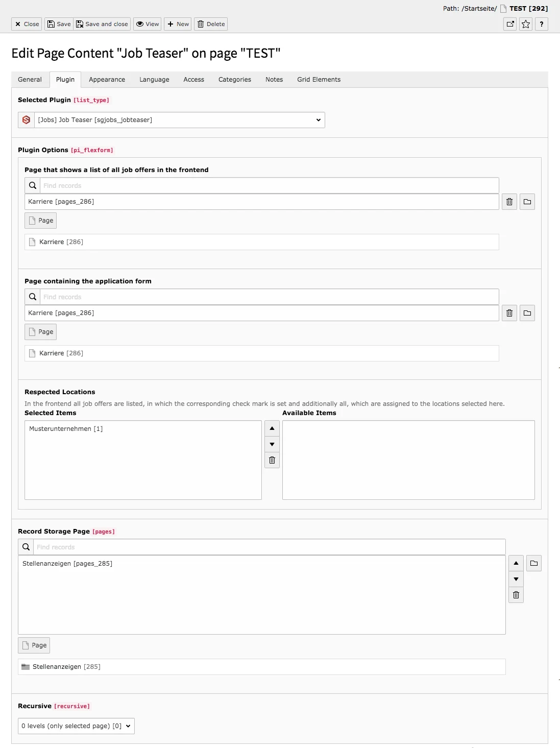Viewport: 560px width, 748px height.
Task: Move Musterunternehmen down using the down arrow
Action: [272, 444]
